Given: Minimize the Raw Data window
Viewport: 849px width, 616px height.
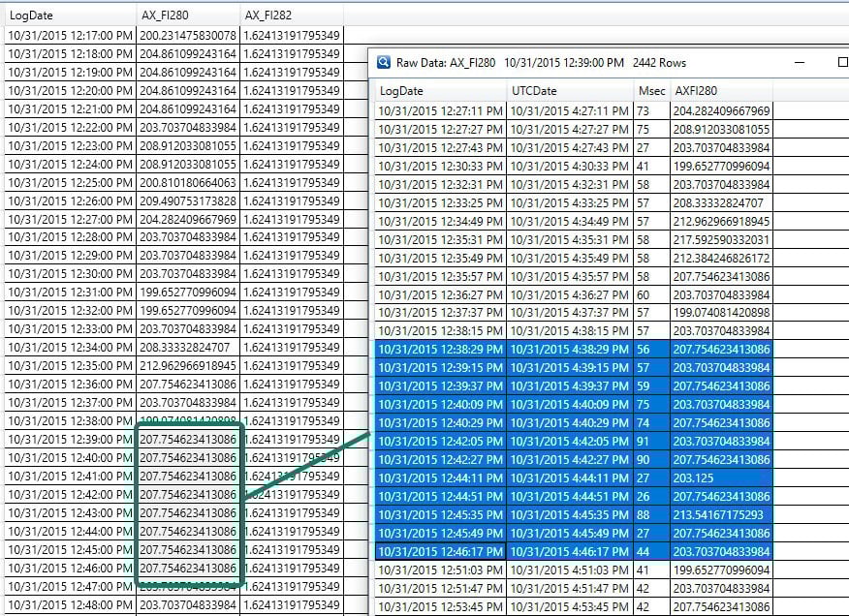Looking at the screenshot, I should tap(800, 62).
